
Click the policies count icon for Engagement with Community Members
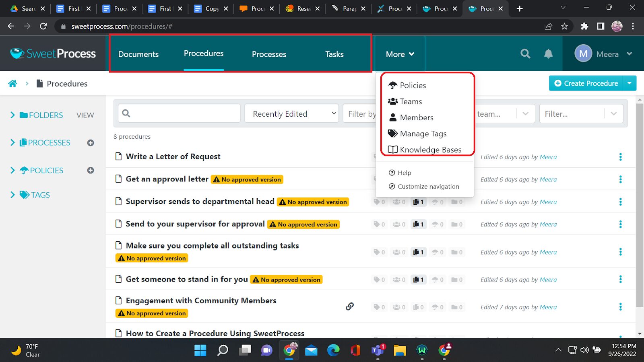(x=438, y=307)
